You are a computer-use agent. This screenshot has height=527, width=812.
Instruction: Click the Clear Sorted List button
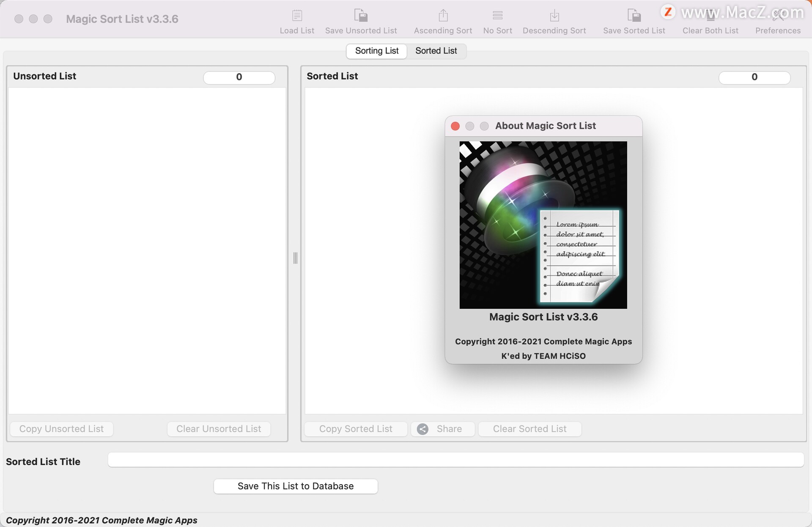point(529,428)
